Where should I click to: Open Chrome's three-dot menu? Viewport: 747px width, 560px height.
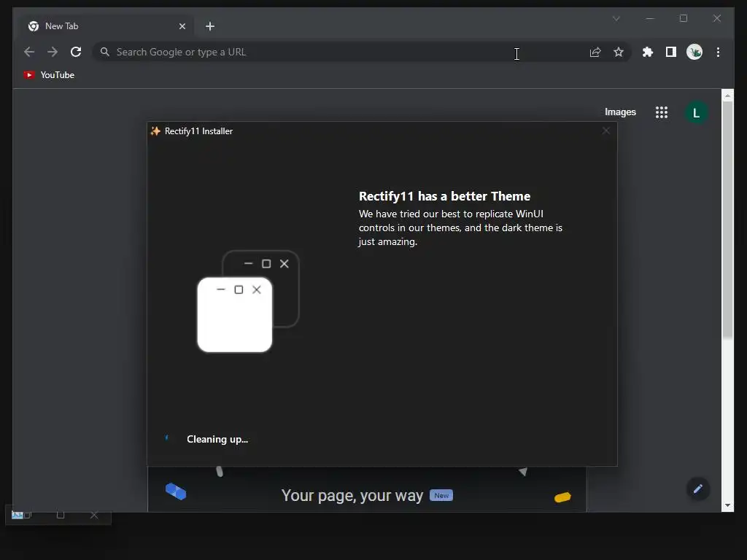point(718,52)
